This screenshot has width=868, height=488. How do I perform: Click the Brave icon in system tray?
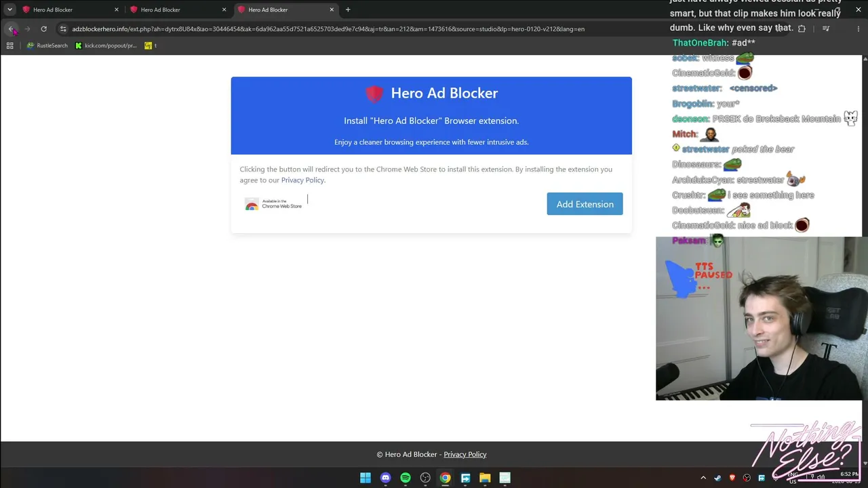click(732, 478)
